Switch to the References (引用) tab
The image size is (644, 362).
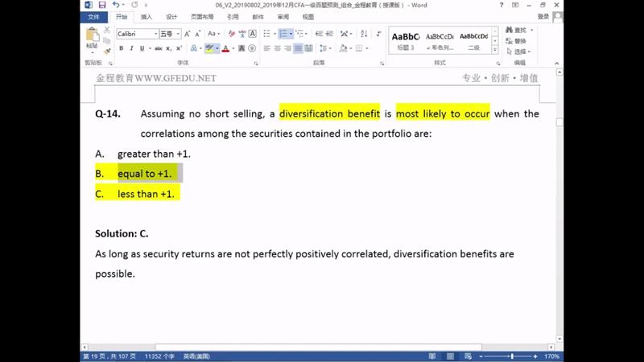point(233,17)
